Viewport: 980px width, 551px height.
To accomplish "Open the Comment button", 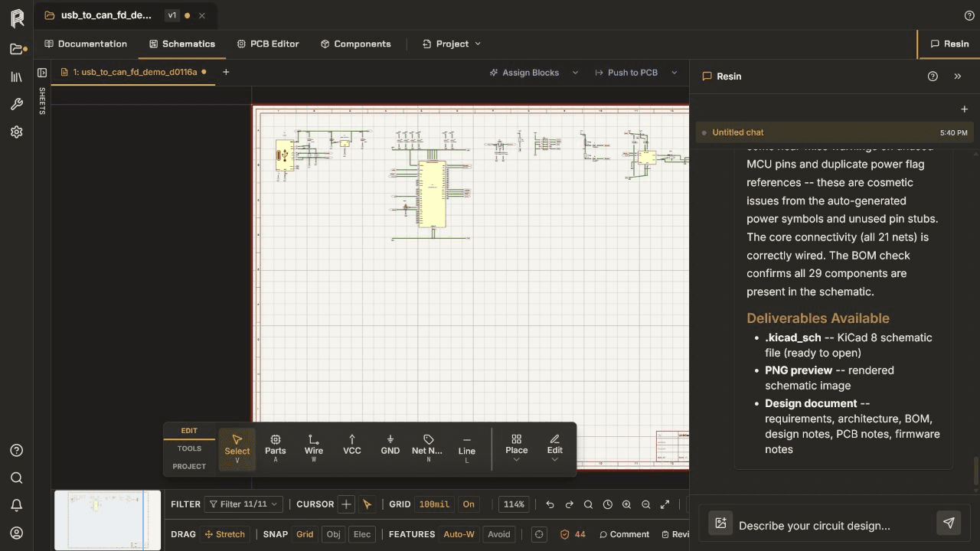I will (x=624, y=534).
